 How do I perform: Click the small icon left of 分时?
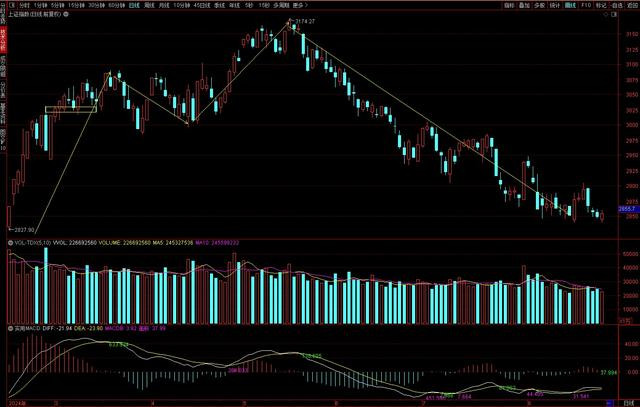point(12,5)
